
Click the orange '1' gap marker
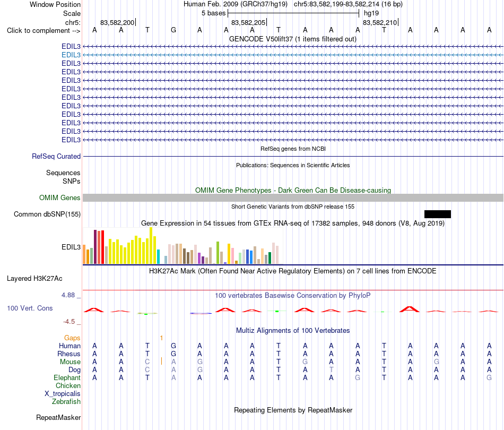(161, 338)
